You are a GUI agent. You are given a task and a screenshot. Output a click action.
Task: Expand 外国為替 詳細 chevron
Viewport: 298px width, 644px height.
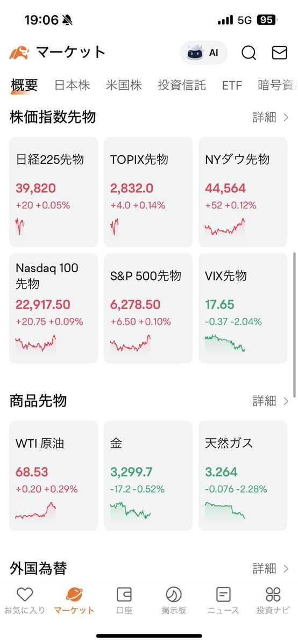click(286, 568)
